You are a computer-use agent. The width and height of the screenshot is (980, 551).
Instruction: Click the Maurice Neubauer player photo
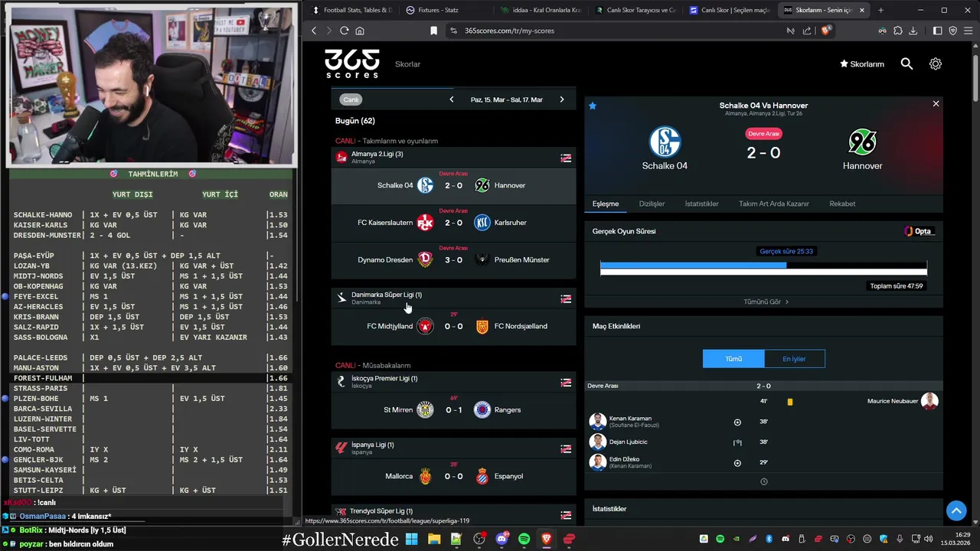pos(929,401)
